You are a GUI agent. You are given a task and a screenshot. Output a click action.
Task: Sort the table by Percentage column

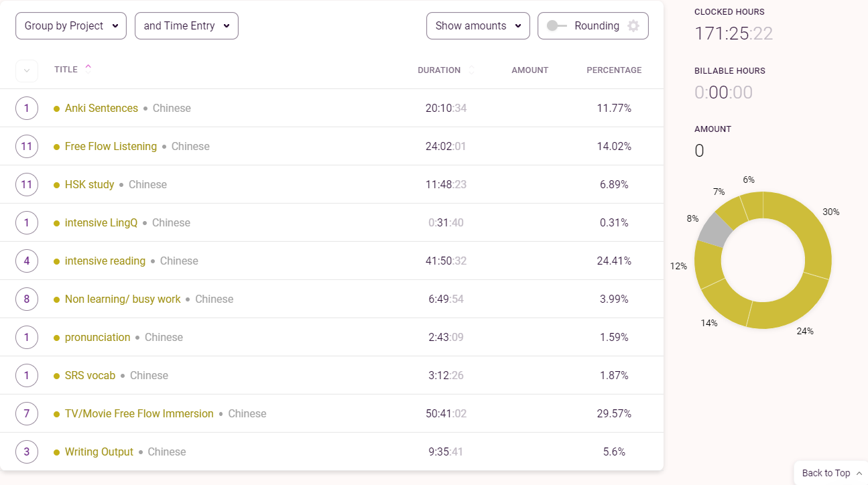tap(614, 70)
